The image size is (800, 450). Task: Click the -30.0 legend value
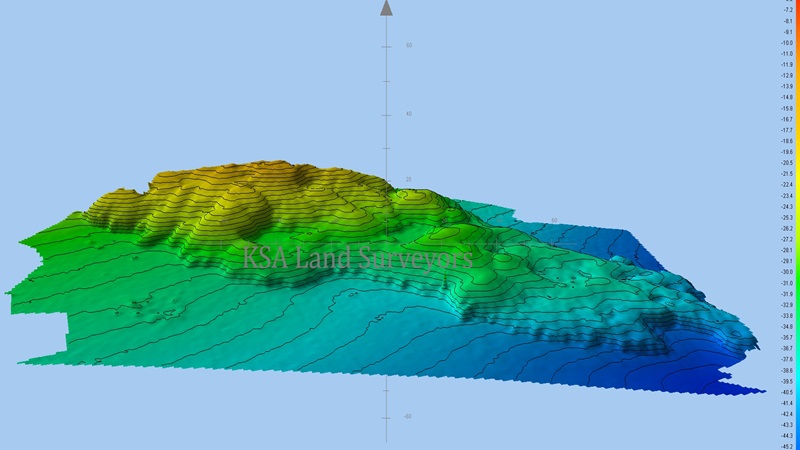(787, 272)
